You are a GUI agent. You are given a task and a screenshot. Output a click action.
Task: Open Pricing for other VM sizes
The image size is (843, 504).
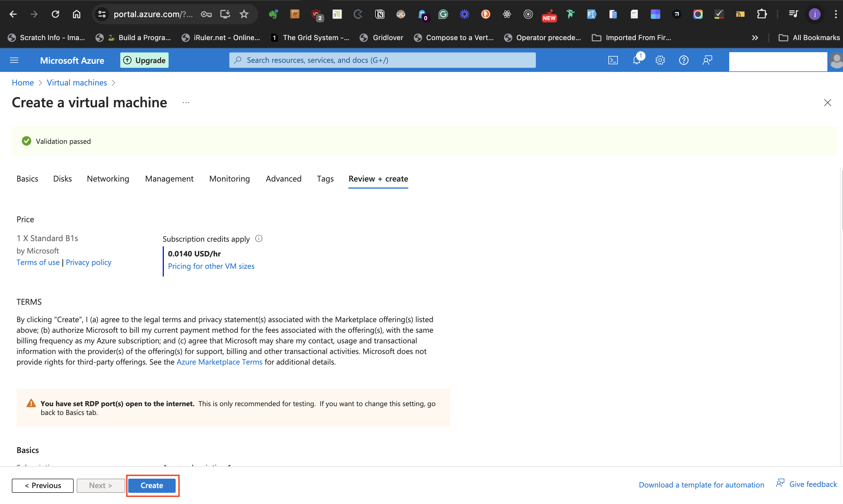[211, 266]
